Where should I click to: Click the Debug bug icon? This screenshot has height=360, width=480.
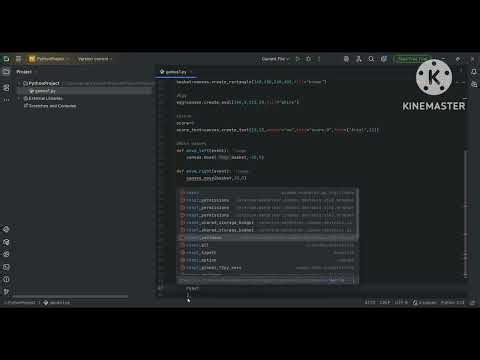pyautogui.click(x=309, y=59)
